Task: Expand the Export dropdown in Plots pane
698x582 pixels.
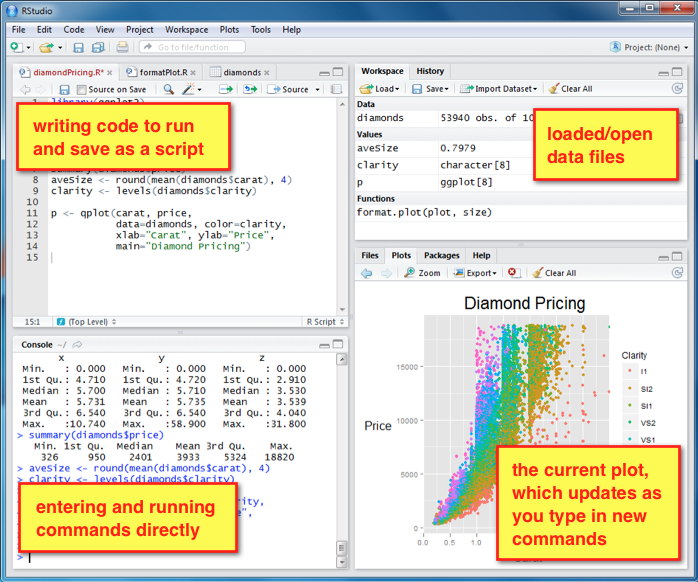Action: (477, 272)
